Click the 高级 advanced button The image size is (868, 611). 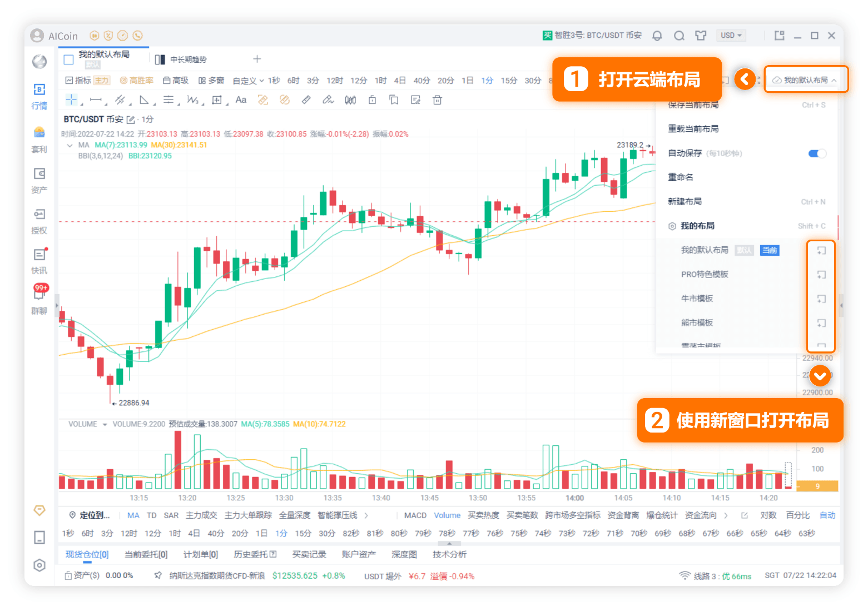pos(176,81)
